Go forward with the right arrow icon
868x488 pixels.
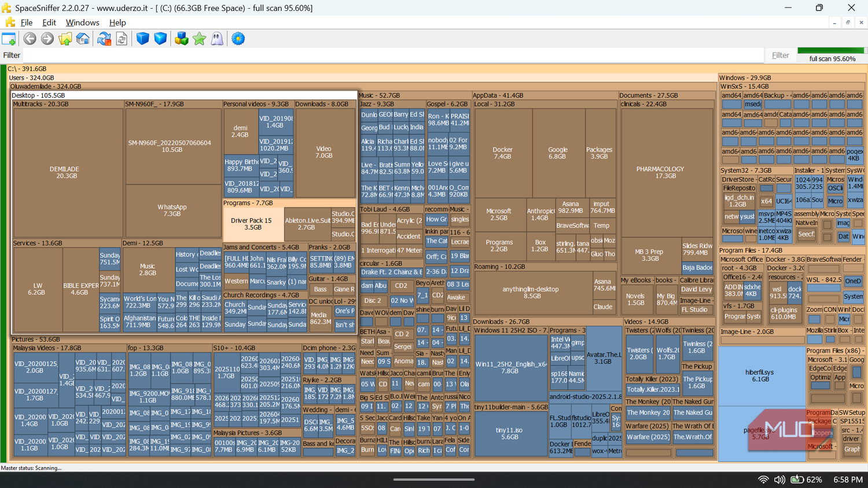[x=47, y=39]
